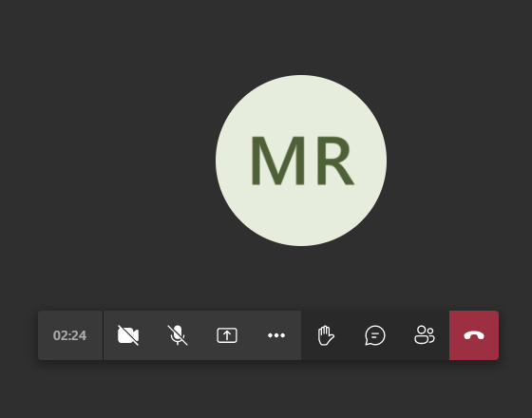Show the participants list
The width and height of the screenshot is (532, 418).
point(425,335)
